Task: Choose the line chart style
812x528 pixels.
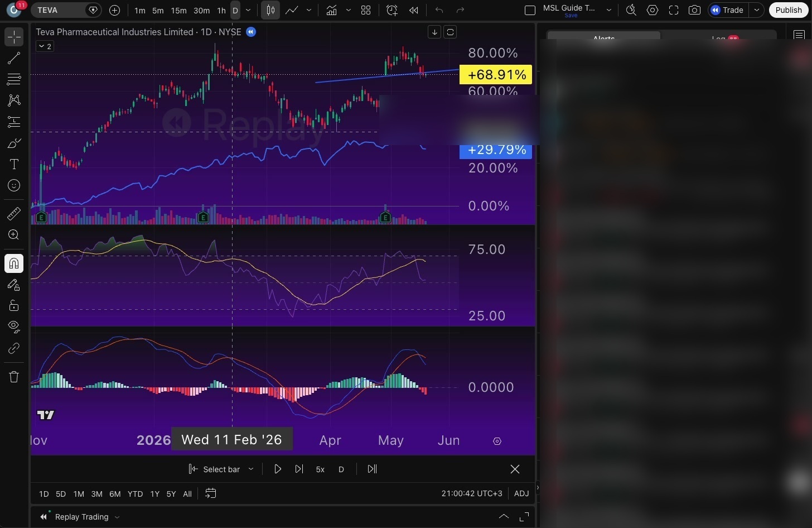Action: coord(291,10)
